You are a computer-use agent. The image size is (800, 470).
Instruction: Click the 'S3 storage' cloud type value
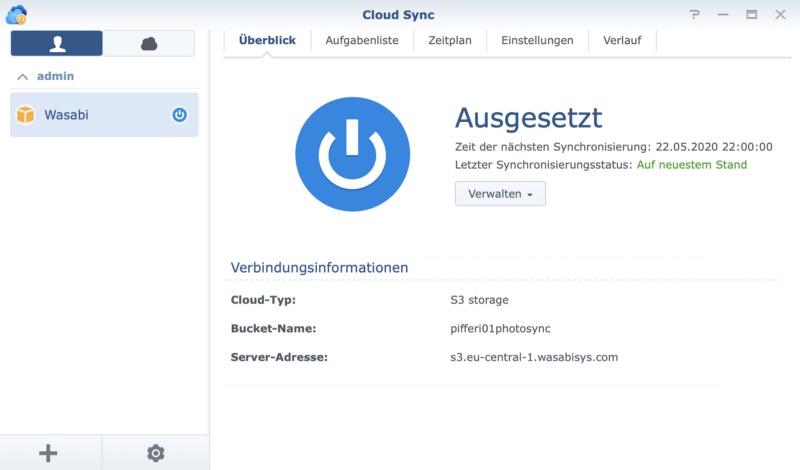[x=479, y=300]
